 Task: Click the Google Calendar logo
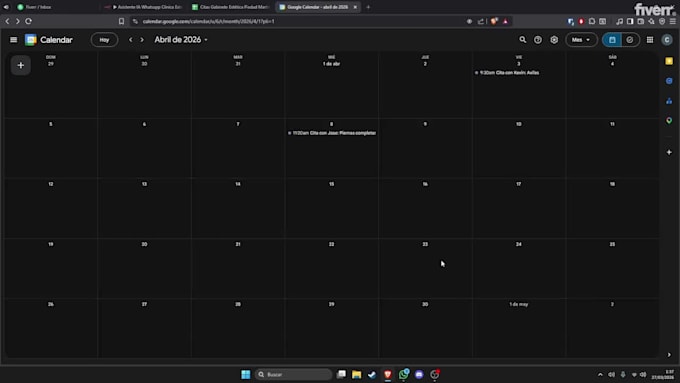click(x=31, y=40)
